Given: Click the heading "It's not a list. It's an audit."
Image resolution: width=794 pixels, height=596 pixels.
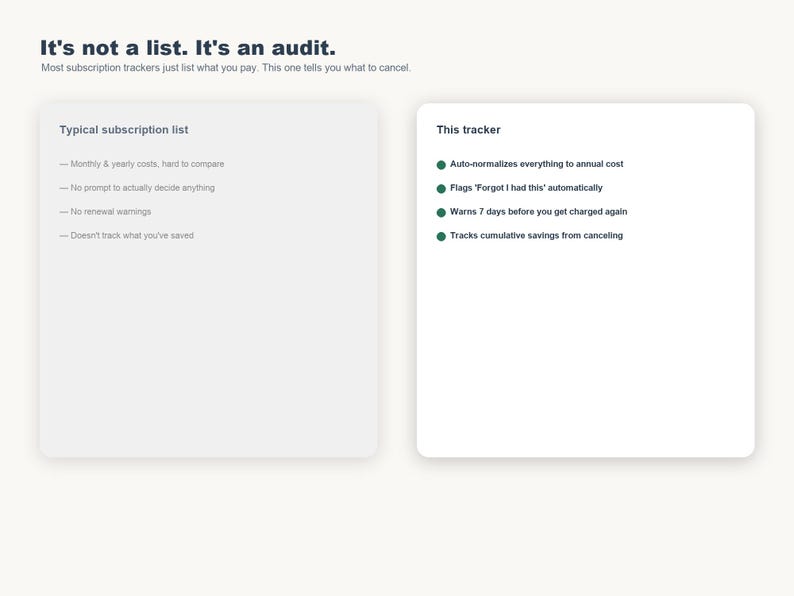Looking at the screenshot, I should coord(188,48).
